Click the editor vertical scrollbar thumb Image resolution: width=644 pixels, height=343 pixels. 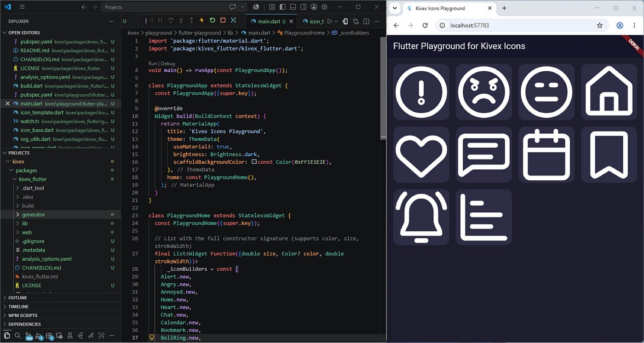click(383, 87)
